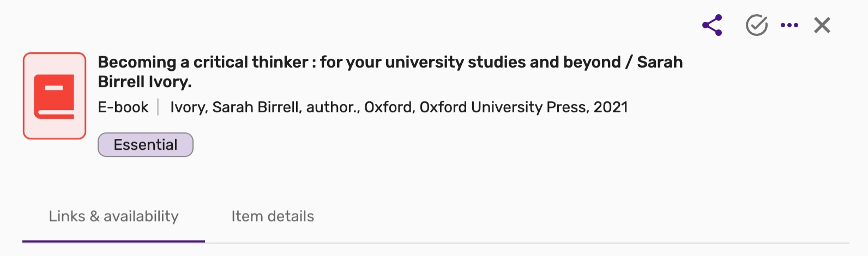Screen dimensions: 868x256
Task: Click "Birrell Ivory." on the title's second line
Action: point(144,82)
